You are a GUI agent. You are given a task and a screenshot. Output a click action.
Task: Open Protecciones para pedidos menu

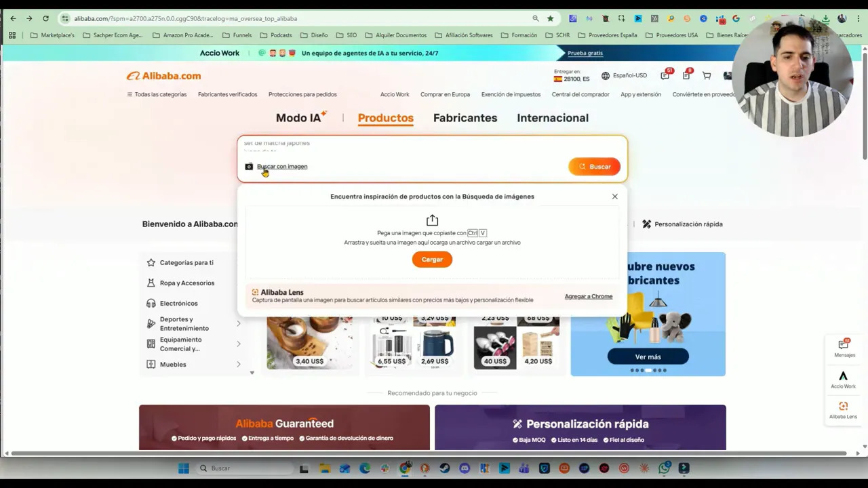pyautogui.click(x=302, y=94)
